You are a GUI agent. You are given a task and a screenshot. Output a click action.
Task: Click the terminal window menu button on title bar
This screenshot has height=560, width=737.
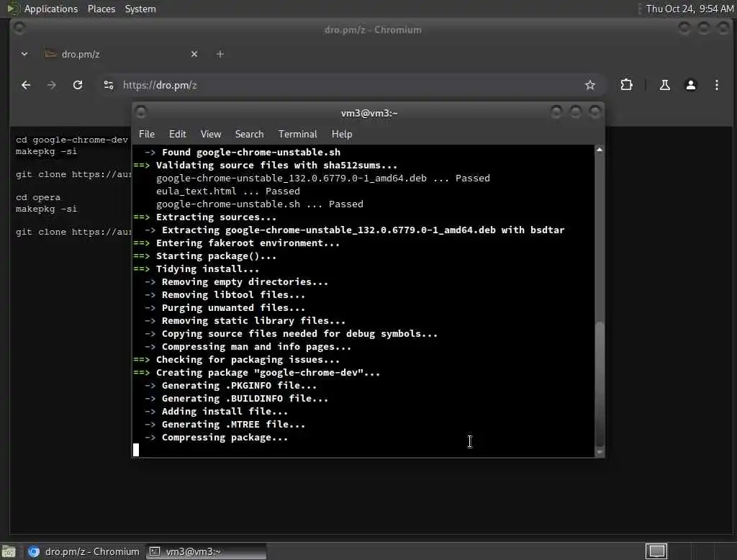[140, 112]
